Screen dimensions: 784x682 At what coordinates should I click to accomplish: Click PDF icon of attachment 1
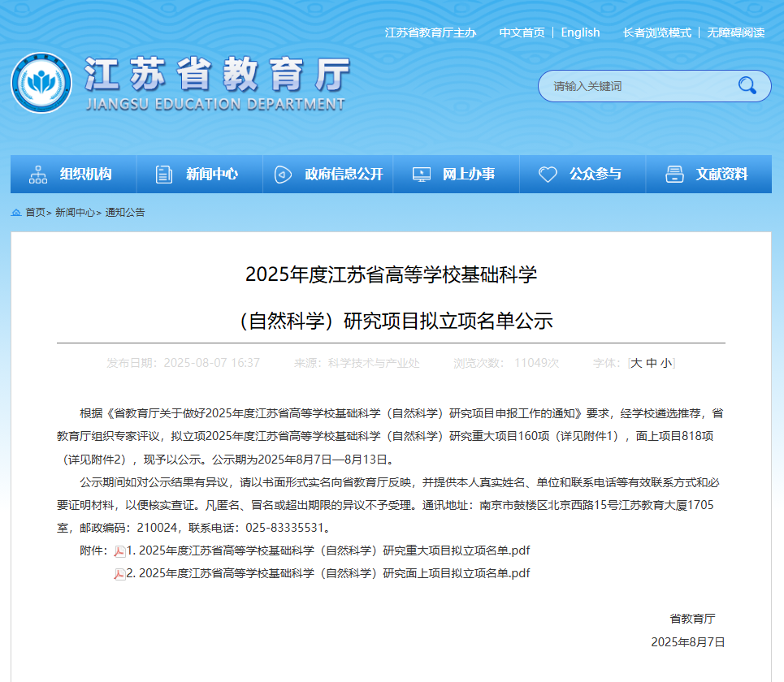point(119,551)
